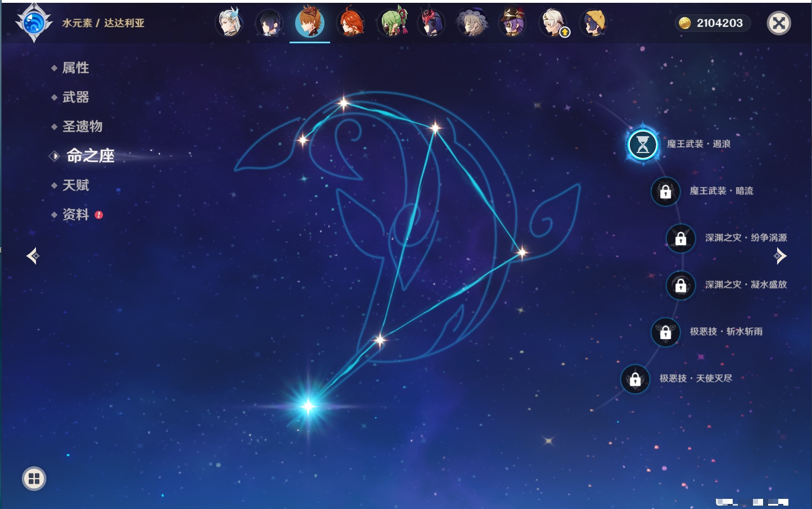Go to previous character with left arrow
Screen dimensions: 812x509
(33, 256)
